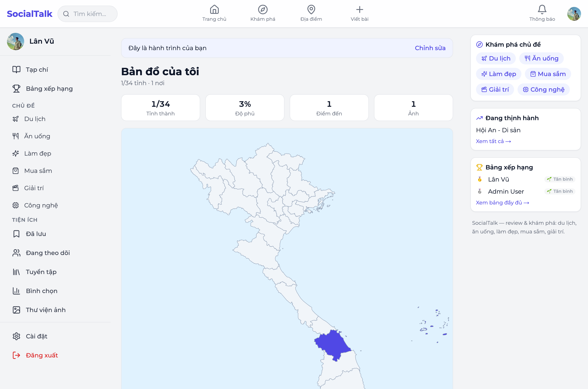The height and width of the screenshot is (389, 588).
Task: Select the Mua sắm topic chip
Action: tap(548, 74)
